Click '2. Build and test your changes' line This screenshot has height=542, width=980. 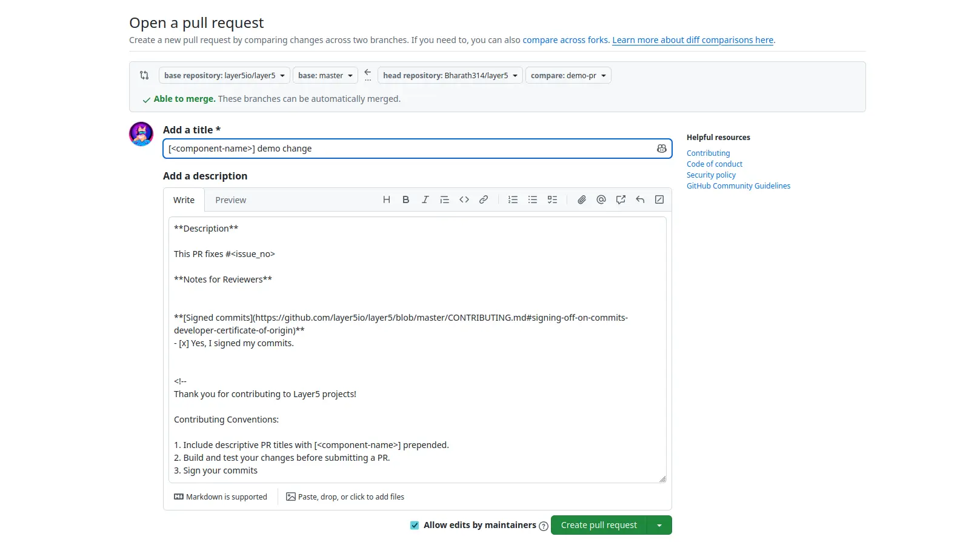[282, 458]
